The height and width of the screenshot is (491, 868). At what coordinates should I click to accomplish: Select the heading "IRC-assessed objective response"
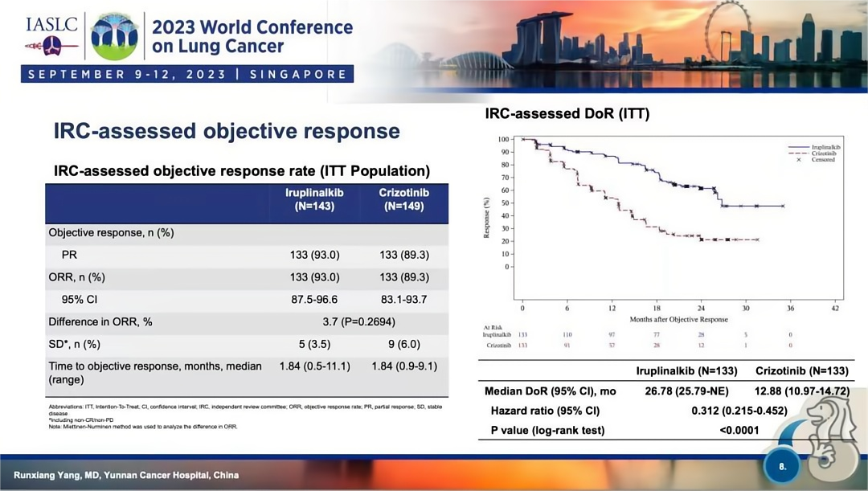[x=227, y=131]
